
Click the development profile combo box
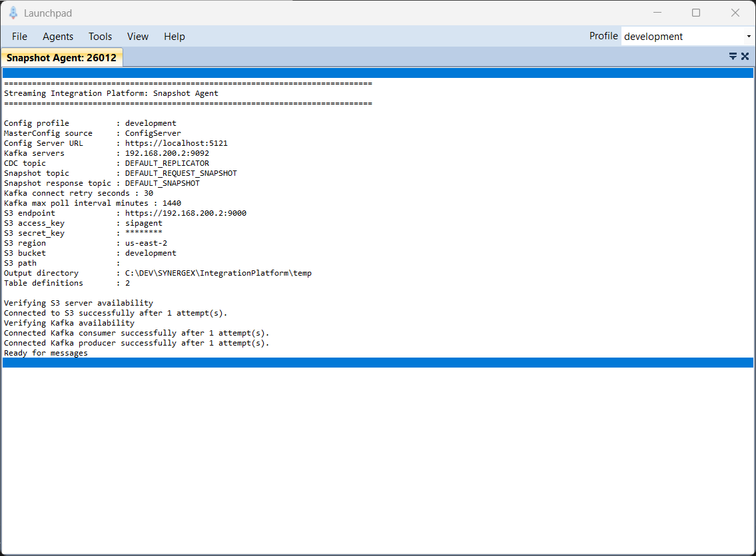click(687, 37)
